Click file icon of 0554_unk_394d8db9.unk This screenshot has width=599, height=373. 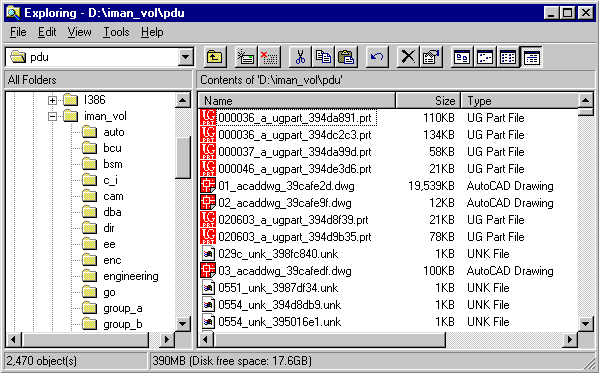click(208, 305)
